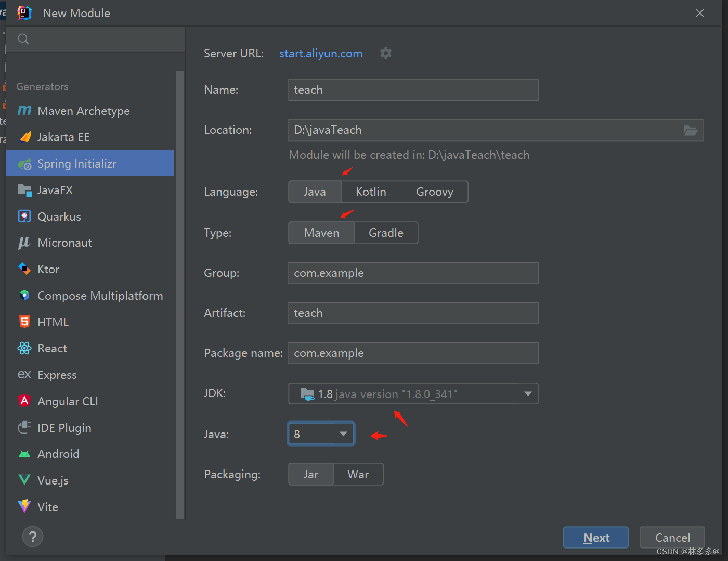
Task: Open the JDK version dropdown
Action: coord(527,393)
